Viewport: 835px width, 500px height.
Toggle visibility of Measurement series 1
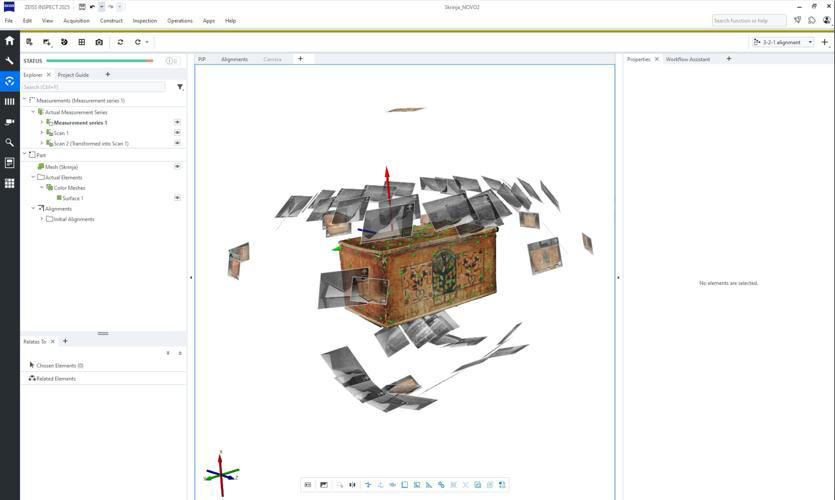point(177,122)
